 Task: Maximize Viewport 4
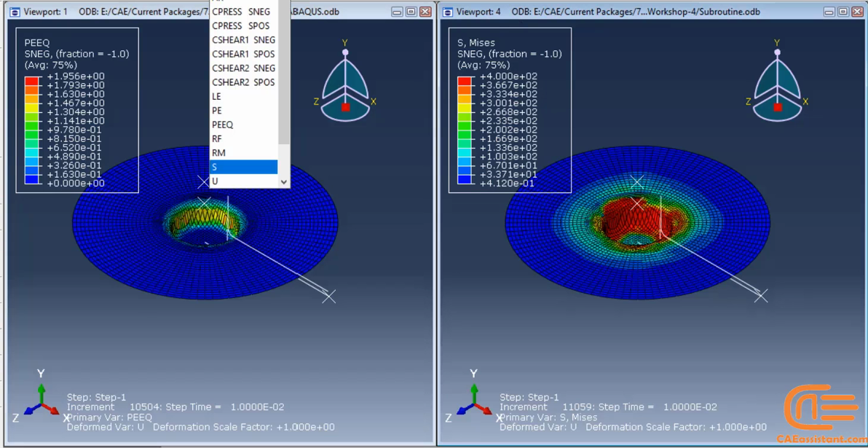click(843, 12)
